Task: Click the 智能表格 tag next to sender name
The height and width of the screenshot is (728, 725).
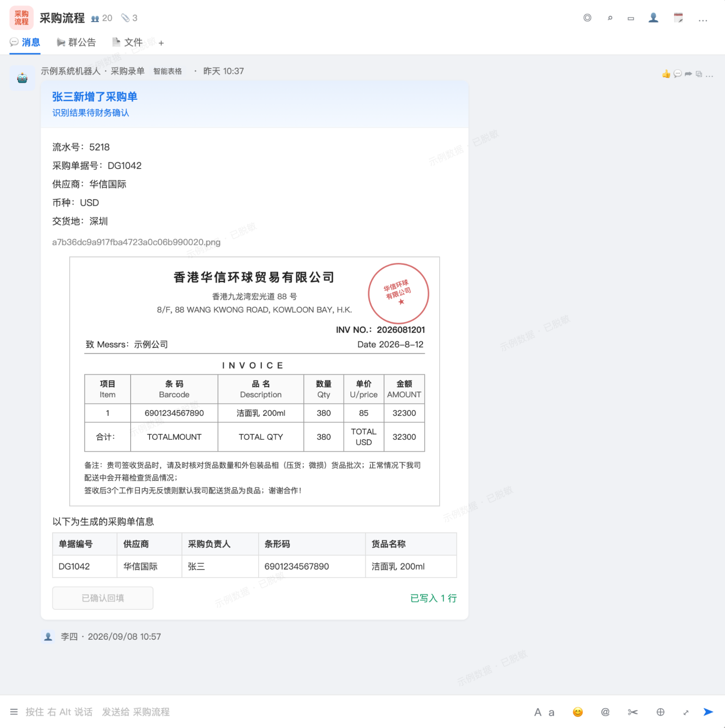Action: [168, 71]
